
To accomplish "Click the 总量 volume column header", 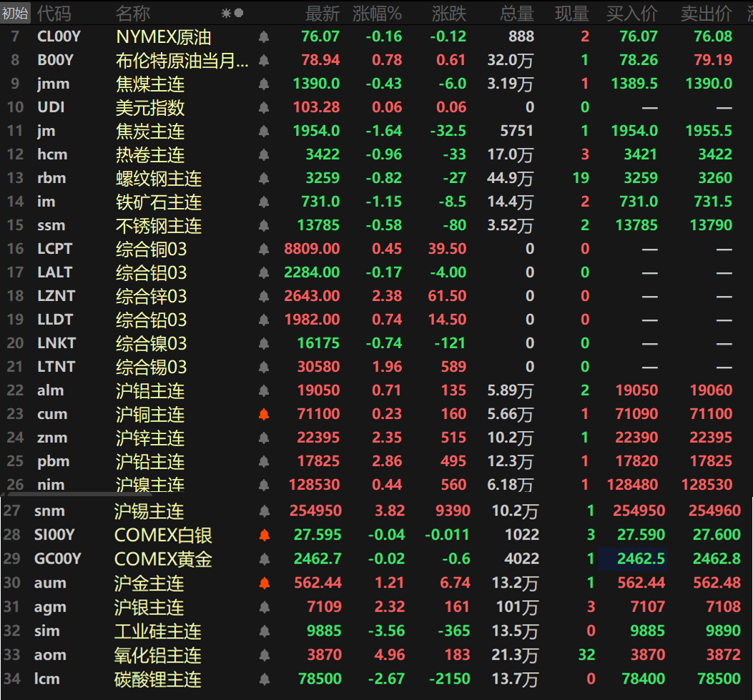I will click(516, 13).
